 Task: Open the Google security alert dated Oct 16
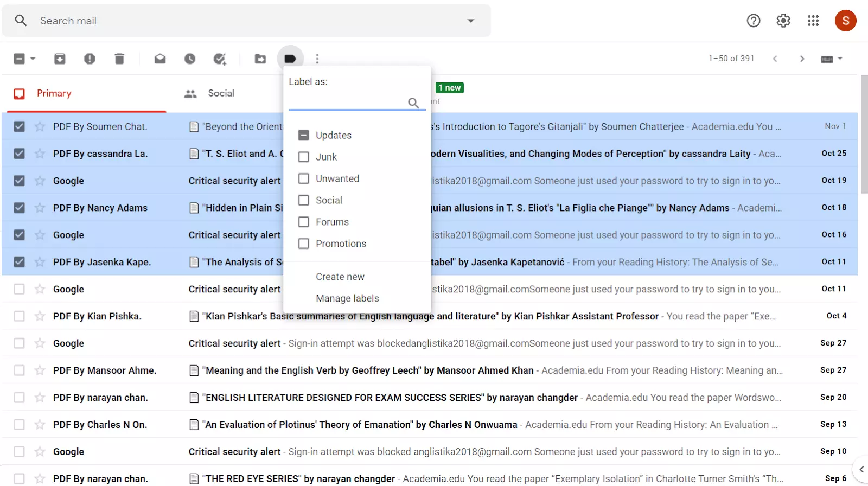(430, 235)
